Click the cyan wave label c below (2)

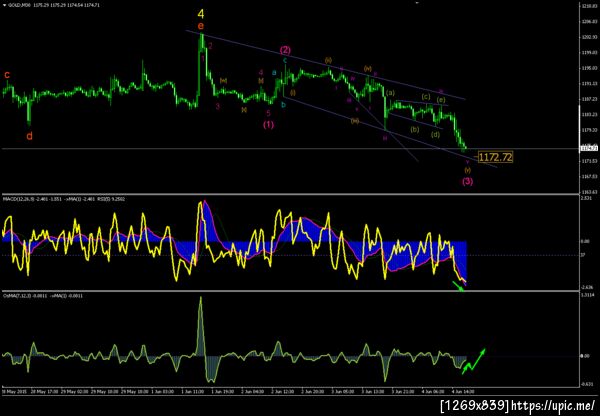pos(285,60)
